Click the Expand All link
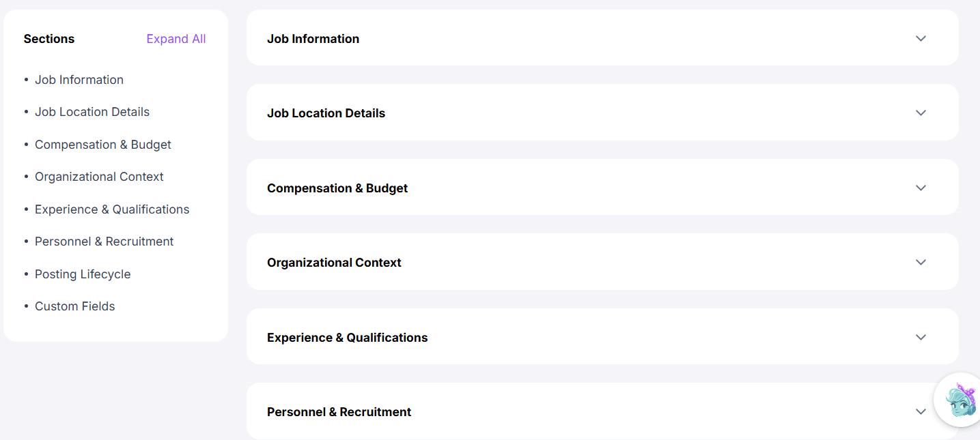 point(176,39)
